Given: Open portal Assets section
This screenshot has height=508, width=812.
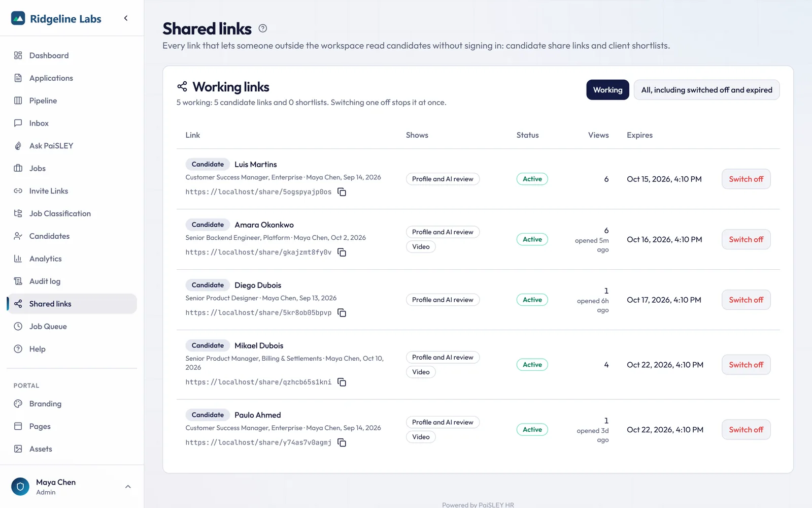Looking at the screenshot, I should 72,449.
